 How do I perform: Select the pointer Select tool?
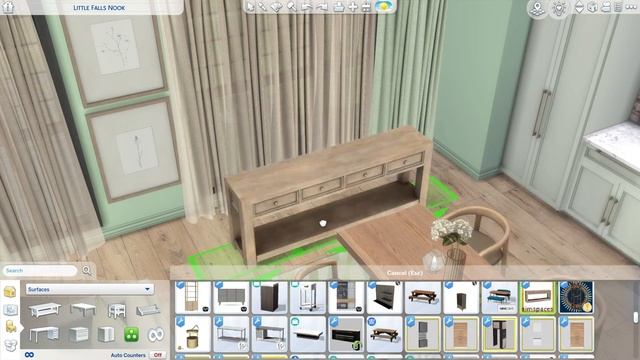[250, 7]
